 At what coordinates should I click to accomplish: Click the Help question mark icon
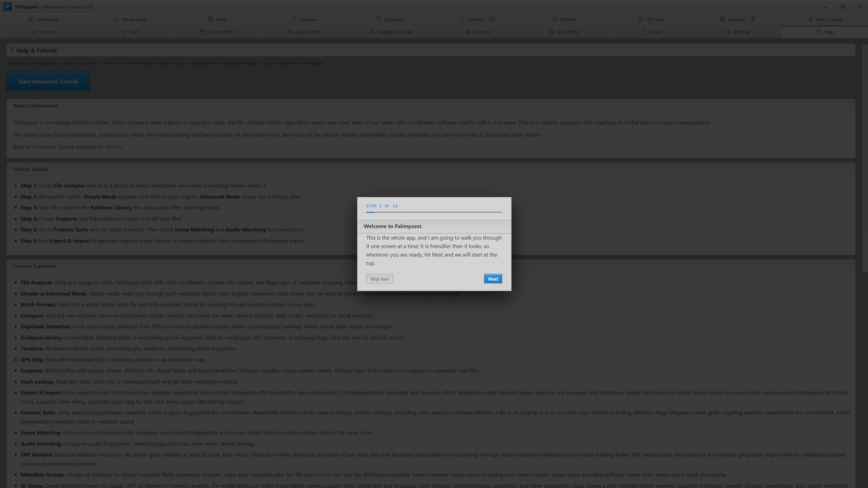pyautogui.click(x=819, y=32)
